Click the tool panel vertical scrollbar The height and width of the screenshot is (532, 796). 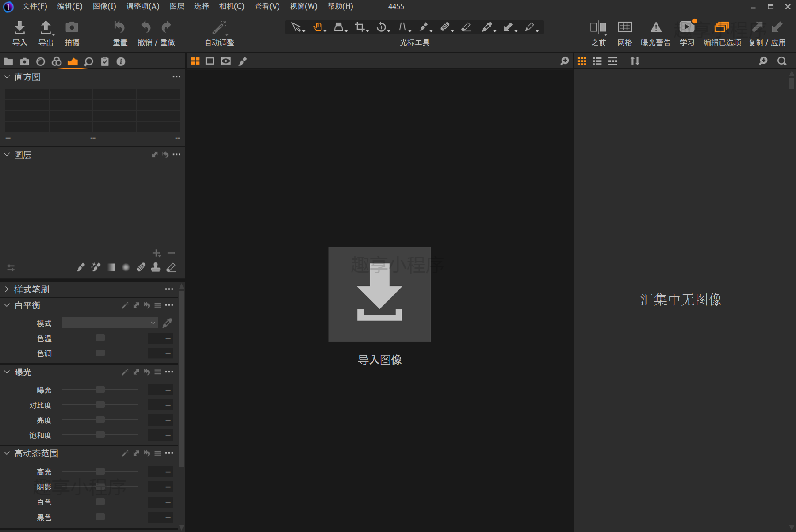181,378
